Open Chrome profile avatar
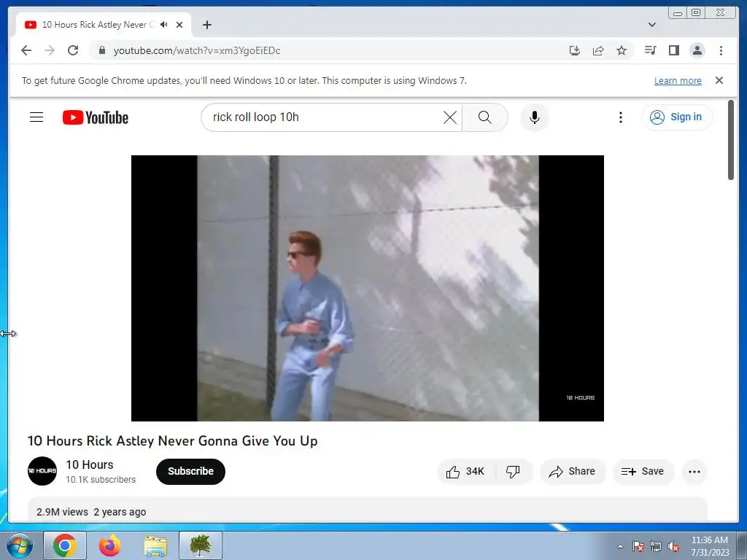Screen dimensions: 747x560 [697, 50]
